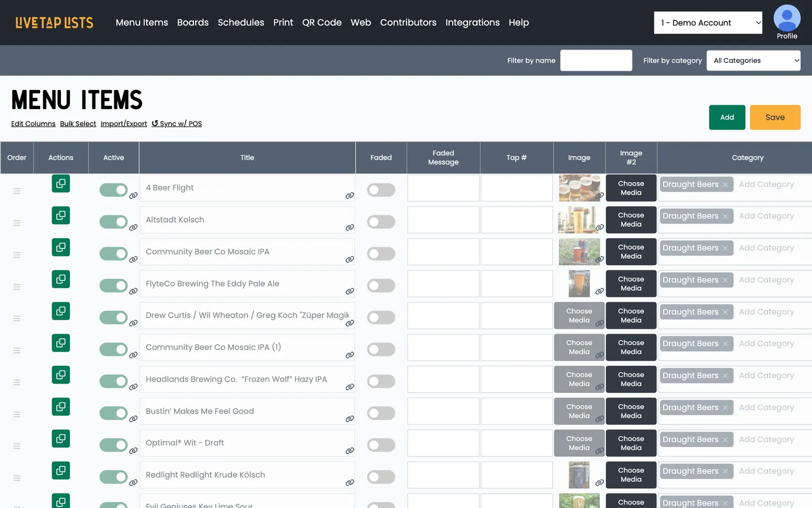Screen dimensions: 812x508
Task: Click the LiveTapLists logo
Action: pyautogui.click(x=54, y=22)
